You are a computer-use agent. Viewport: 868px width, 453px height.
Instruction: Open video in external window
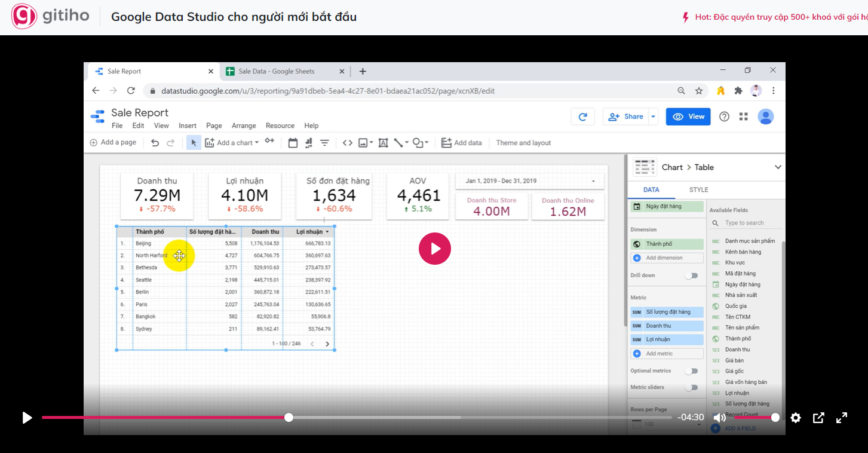[818, 418]
